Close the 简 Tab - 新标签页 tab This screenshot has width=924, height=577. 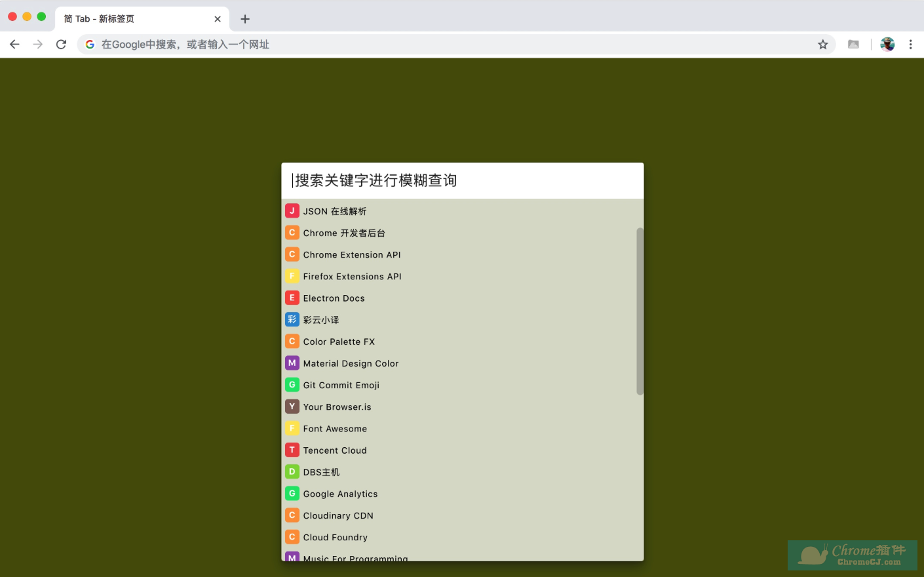coord(218,19)
